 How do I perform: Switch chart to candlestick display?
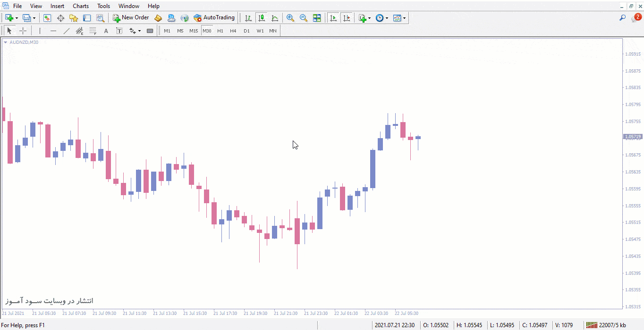coord(262,17)
